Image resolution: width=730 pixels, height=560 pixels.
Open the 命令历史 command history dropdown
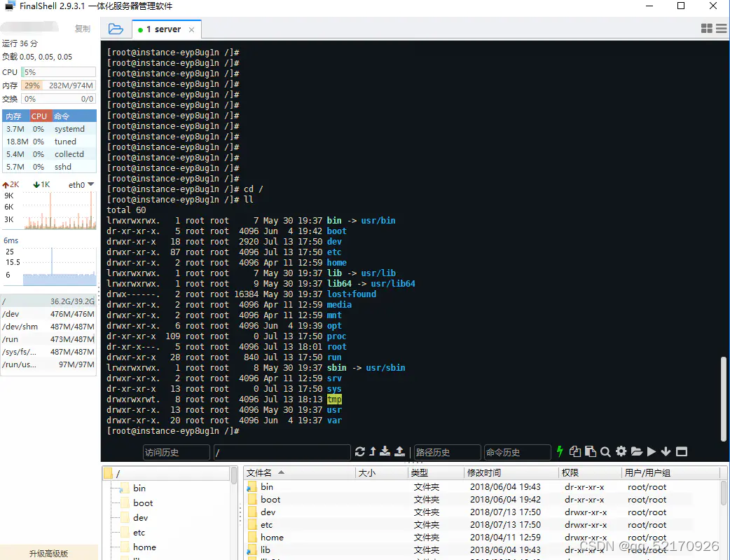click(518, 452)
